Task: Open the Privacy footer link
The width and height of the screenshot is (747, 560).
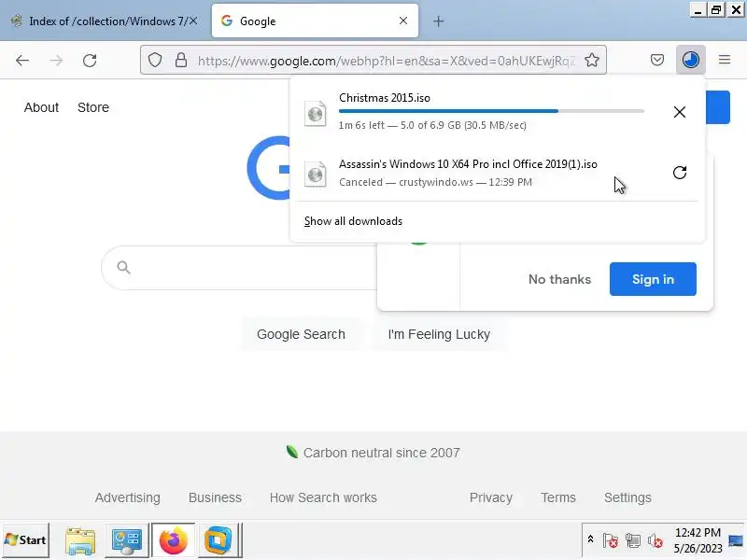Action: 491,497
